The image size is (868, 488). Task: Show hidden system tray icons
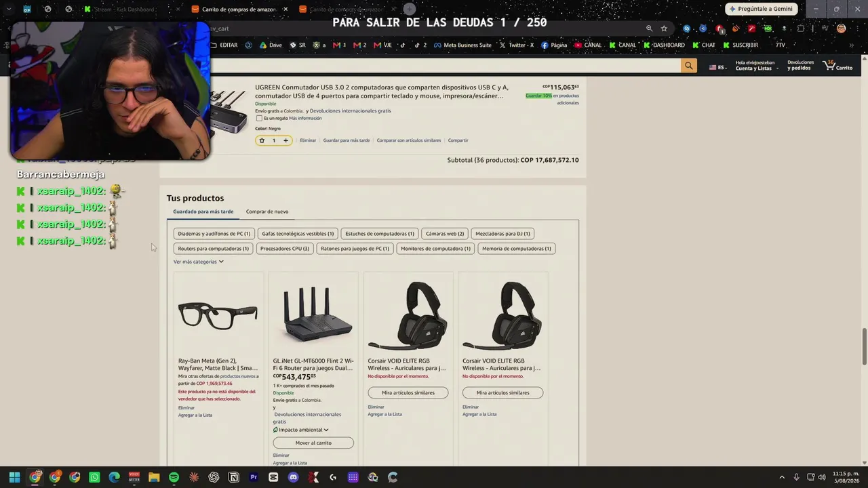[x=782, y=477]
